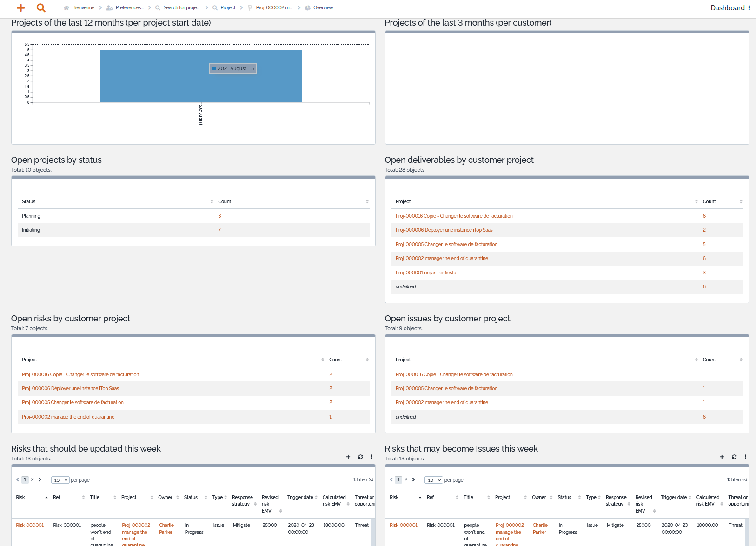The width and height of the screenshot is (756, 546).
Task: Open the kebab menu on the left risks panel
Action: point(371,457)
